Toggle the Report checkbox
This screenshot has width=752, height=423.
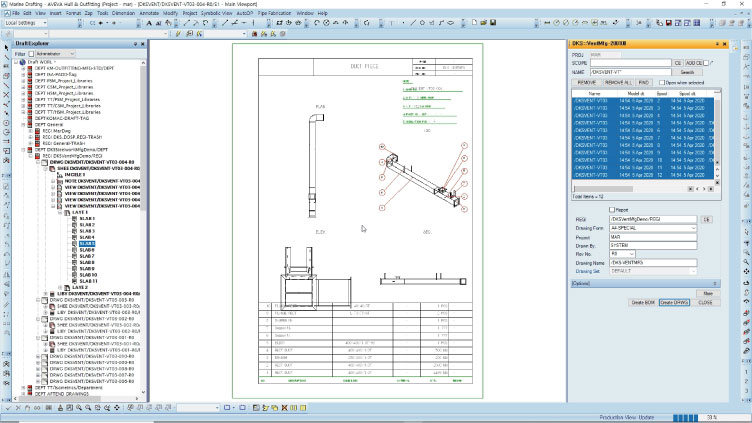tap(612, 210)
